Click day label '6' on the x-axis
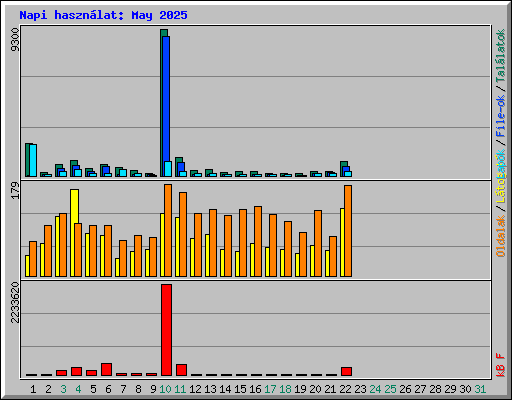512x400 pixels. (x=108, y=389)
